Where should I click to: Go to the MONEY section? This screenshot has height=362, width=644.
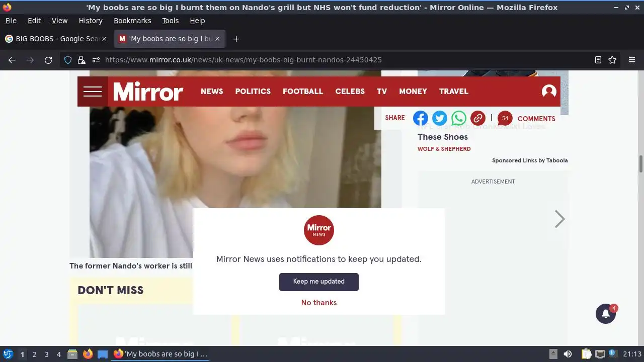coord(413,92)
